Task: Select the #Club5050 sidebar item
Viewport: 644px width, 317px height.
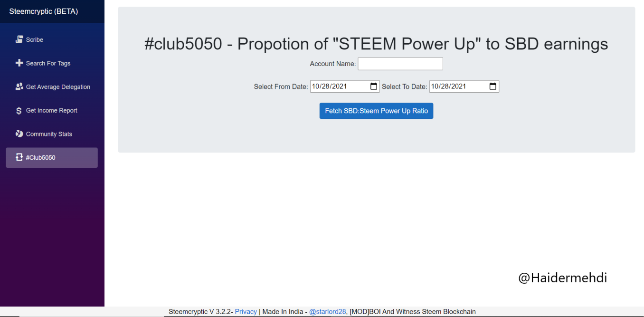Action: [52, 157]
